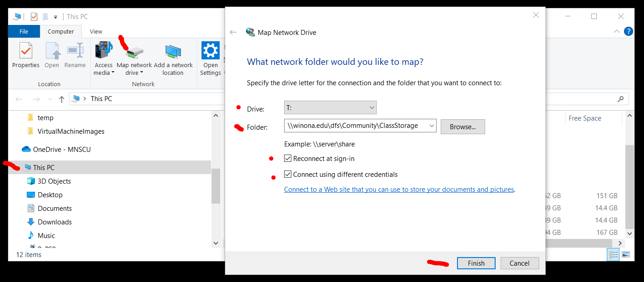The width and height of the screenshot is (644, 282).
Task: Click the file list scroll up arrow
Action: [629, 116]
